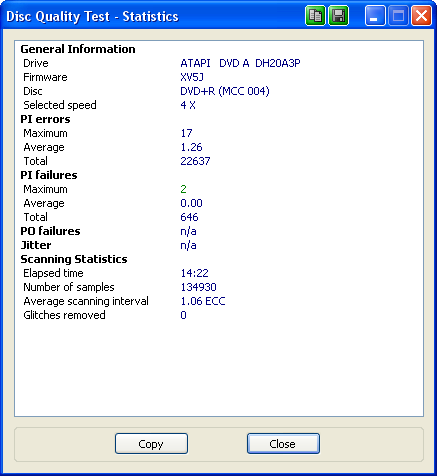Select the PI errors heading

pos(45,119)
